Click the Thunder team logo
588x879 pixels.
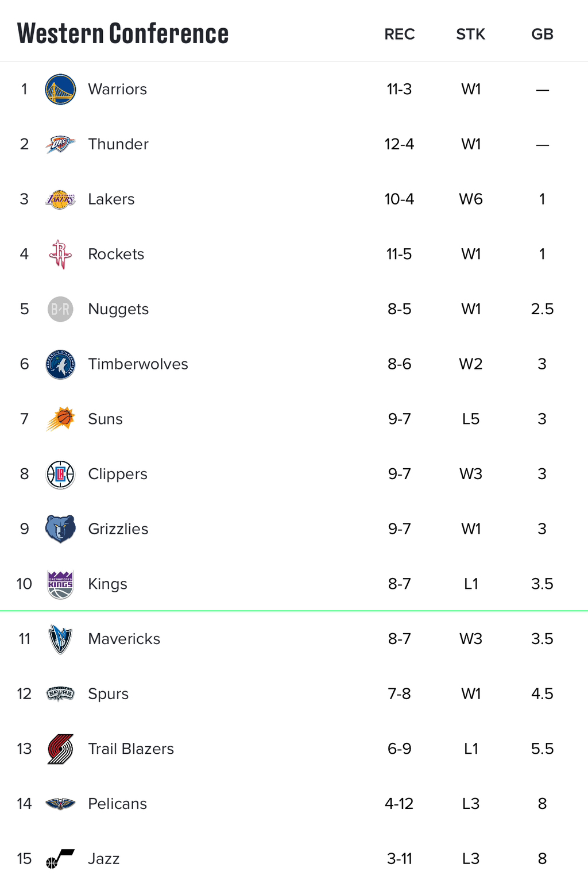[x=60, y=144]
